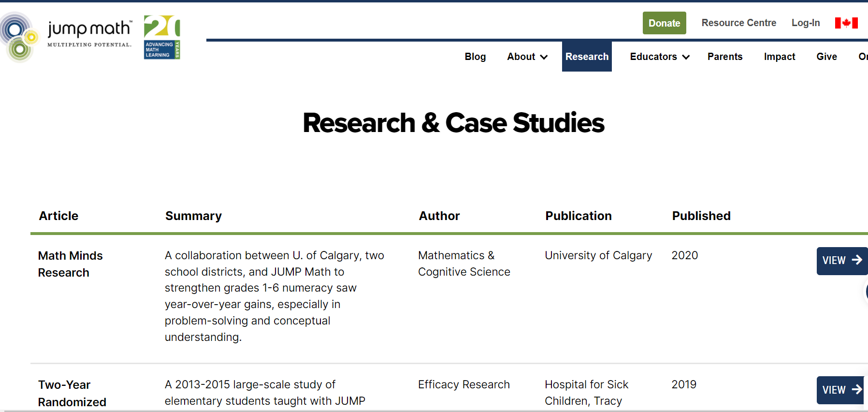
Task: Open the Two-Year Randomized article title
Action: pos(72,393)
